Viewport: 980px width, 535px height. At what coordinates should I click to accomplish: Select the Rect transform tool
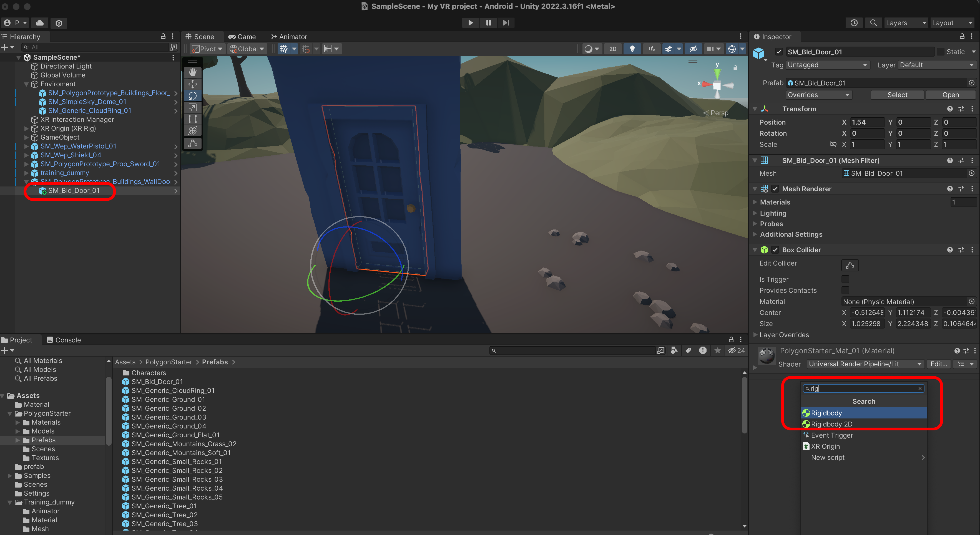[192, 119]
